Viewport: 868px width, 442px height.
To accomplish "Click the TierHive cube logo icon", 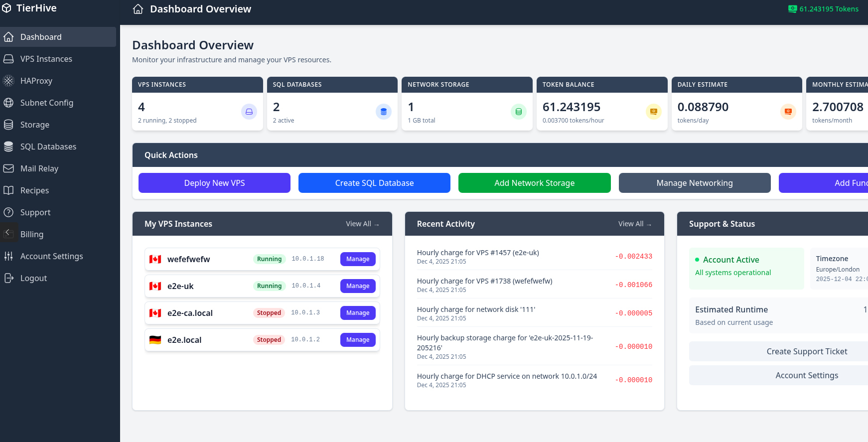I will click(x=6, y=8).
